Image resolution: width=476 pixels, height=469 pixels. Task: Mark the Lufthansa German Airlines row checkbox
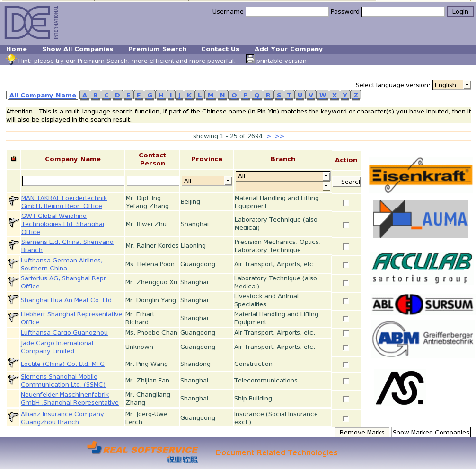pyautogui.click(x=346, y=265)
